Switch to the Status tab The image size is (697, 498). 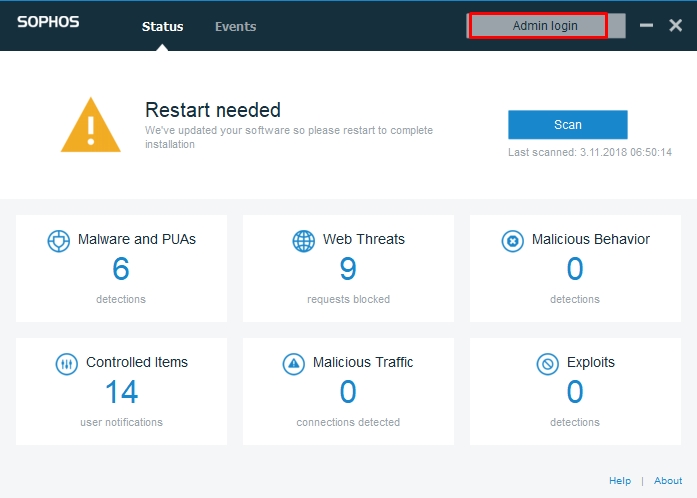[x=162, y=27]
